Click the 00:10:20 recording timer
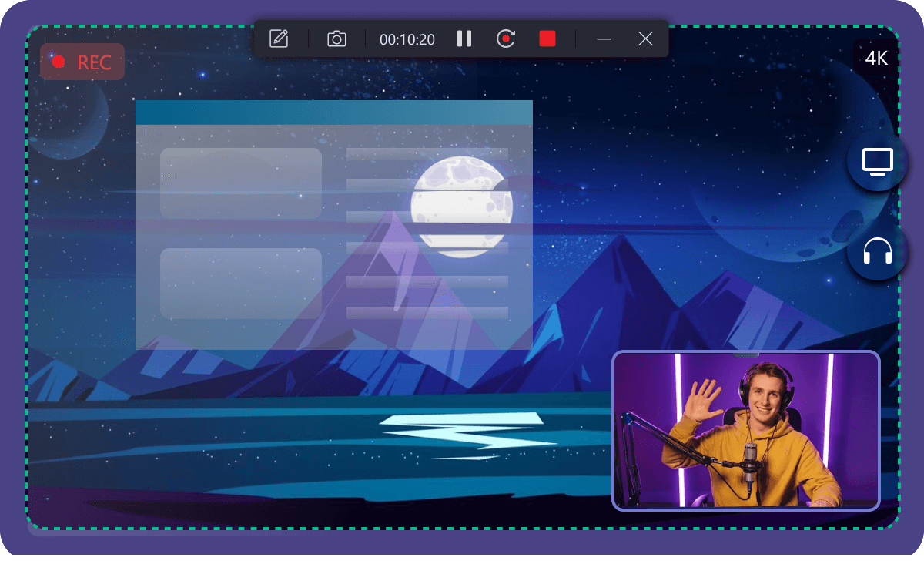The image size is (924, 561). click(407, 39)
